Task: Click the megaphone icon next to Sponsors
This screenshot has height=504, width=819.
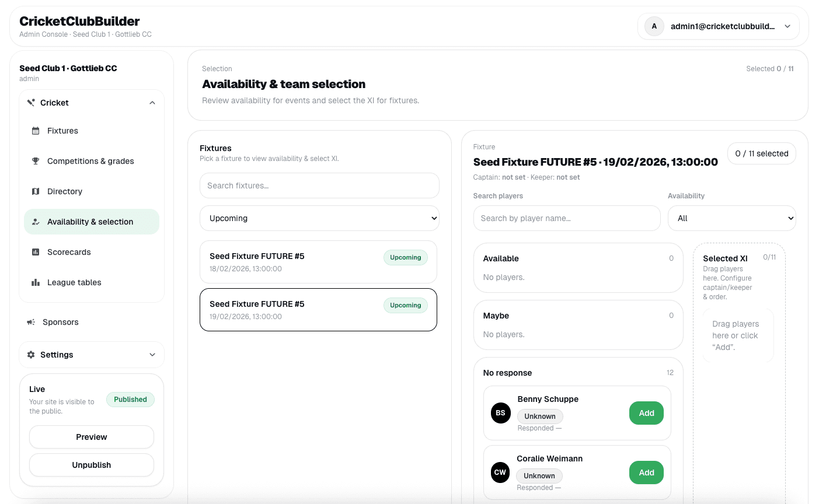Action: 31,322
